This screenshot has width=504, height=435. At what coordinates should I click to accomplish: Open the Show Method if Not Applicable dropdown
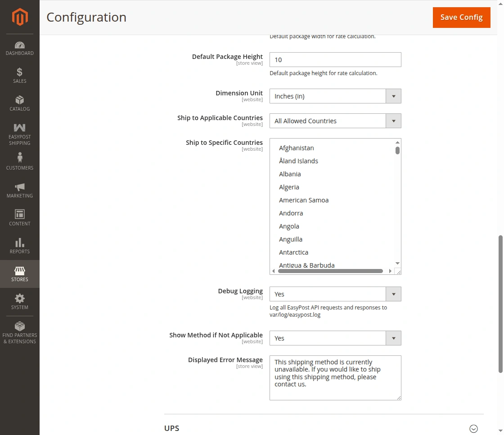pyautogui.click(x=335, y=338)
